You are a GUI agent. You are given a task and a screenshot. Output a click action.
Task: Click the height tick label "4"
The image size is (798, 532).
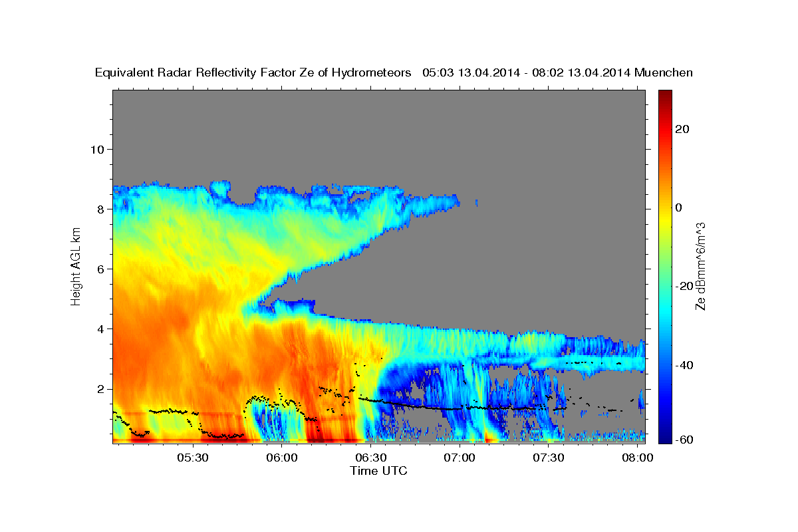click(x=100, y=329)
